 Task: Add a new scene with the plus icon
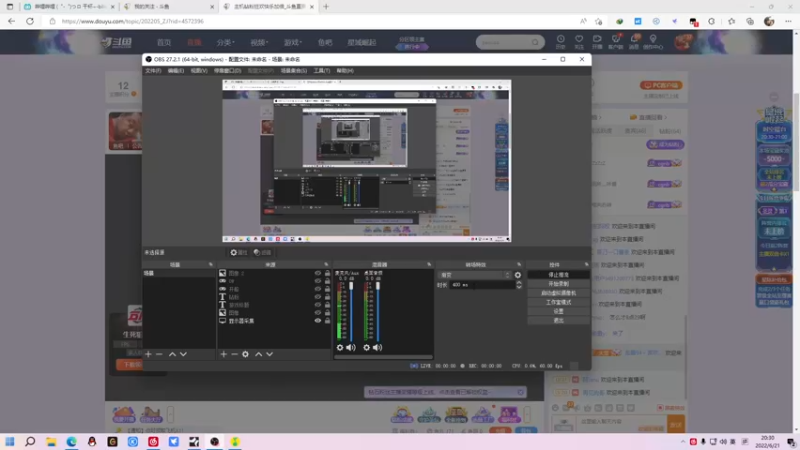pyautogui.click(x=148, y=354)
